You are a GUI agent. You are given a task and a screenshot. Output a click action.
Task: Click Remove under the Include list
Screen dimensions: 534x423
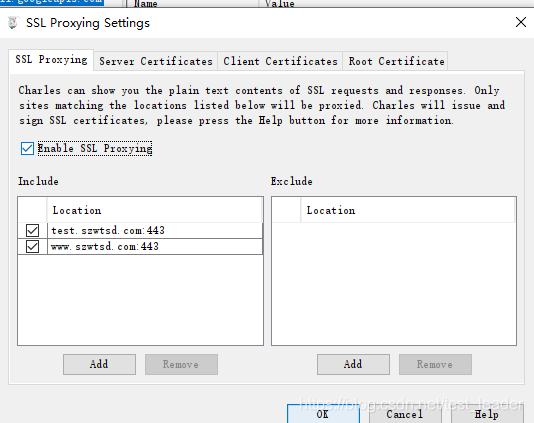(x=181, y=364)
